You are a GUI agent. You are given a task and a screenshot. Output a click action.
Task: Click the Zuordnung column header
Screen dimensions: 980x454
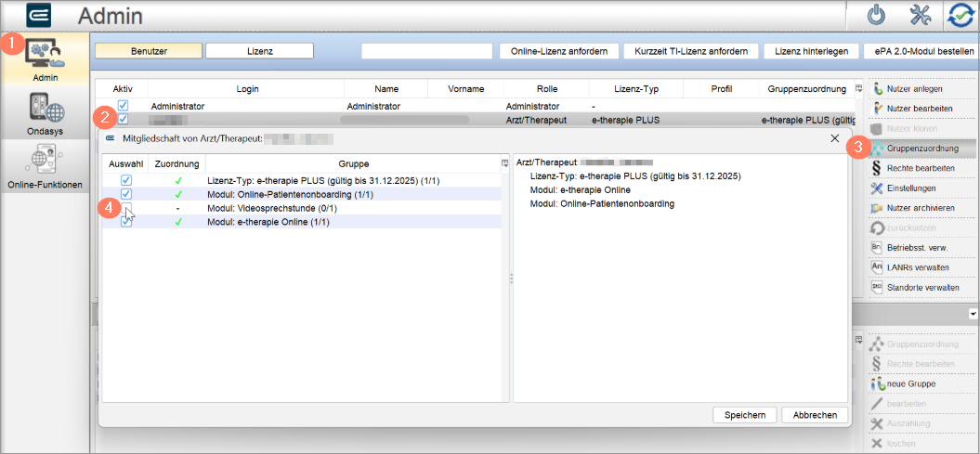[178, 163]
